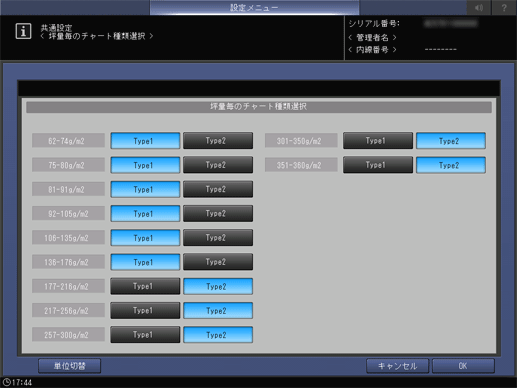This screenshot has height=388, width=517.
Task: Select Type2 for 351-360g/m2
Action: click(x=451, y=165)
